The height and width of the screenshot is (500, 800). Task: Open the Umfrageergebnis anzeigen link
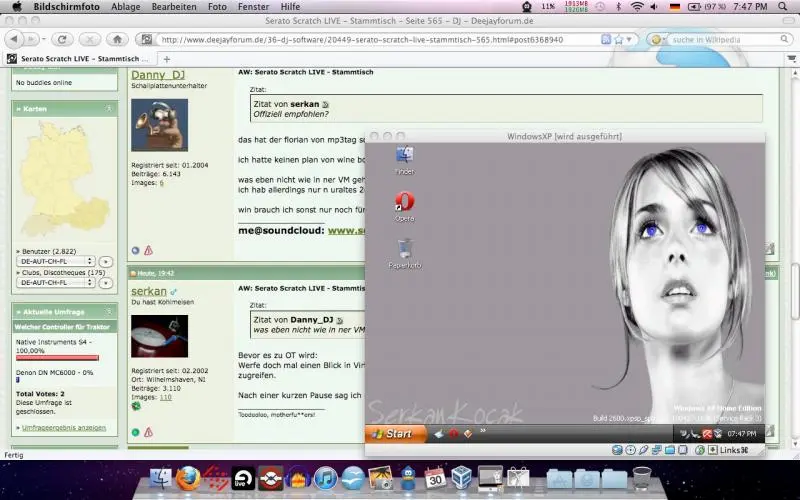click(64, 428)
